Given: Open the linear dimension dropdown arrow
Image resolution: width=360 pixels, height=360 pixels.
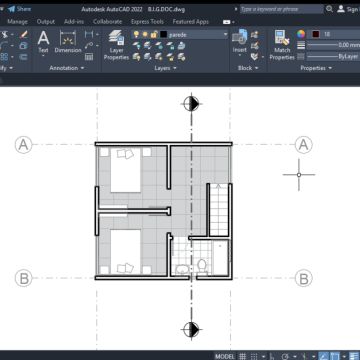Looking at the screenshot, I should pyautogui.click(x=97, y=34).
